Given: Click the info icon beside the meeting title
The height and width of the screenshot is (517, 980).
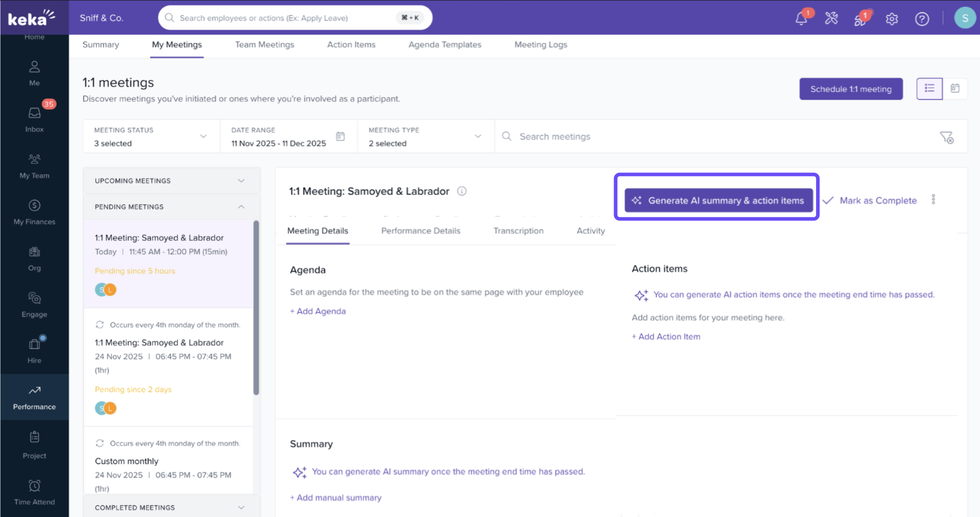Looking at the screenshot, I should coord(462,191).
